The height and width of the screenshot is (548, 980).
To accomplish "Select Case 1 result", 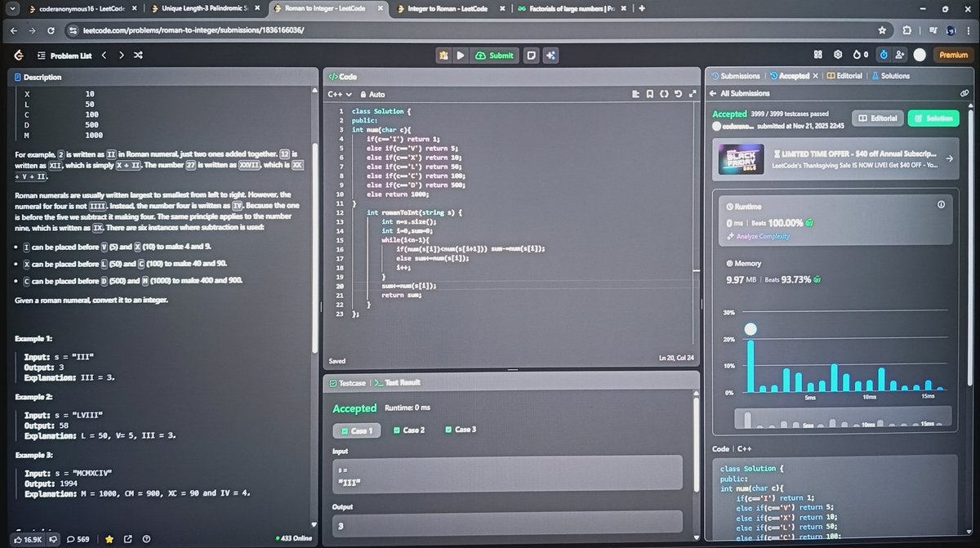I will tap(356, 430).
